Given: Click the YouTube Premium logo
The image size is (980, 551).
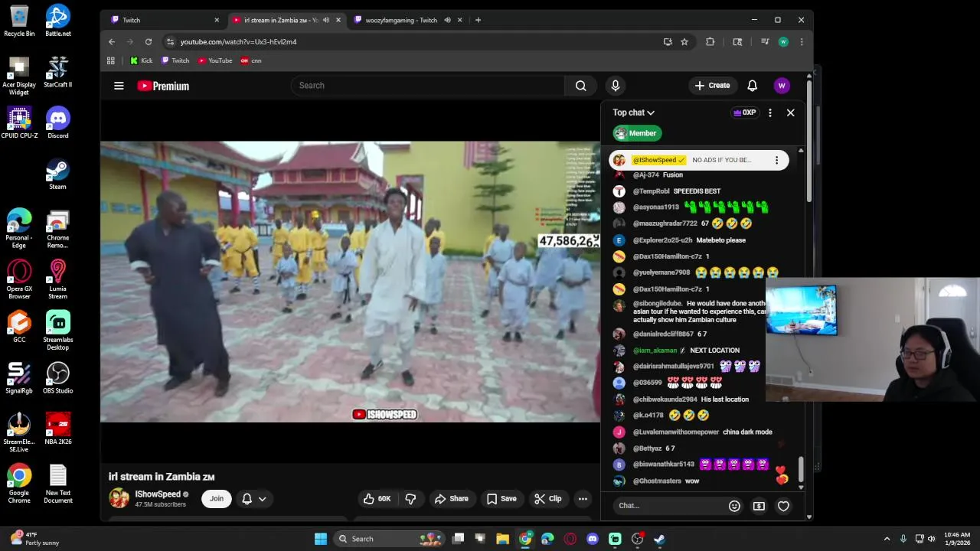Looking at the screenshot, I should tap(163, 86).
